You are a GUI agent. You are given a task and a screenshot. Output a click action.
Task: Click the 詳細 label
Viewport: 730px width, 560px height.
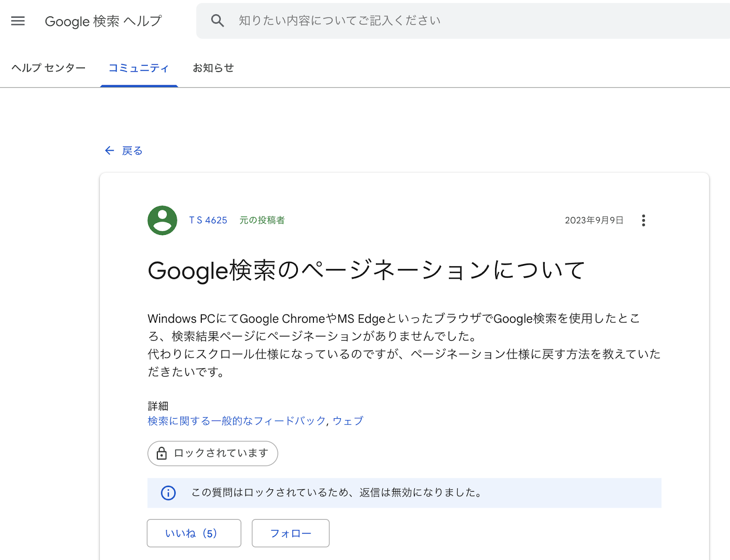pos(158,406)
